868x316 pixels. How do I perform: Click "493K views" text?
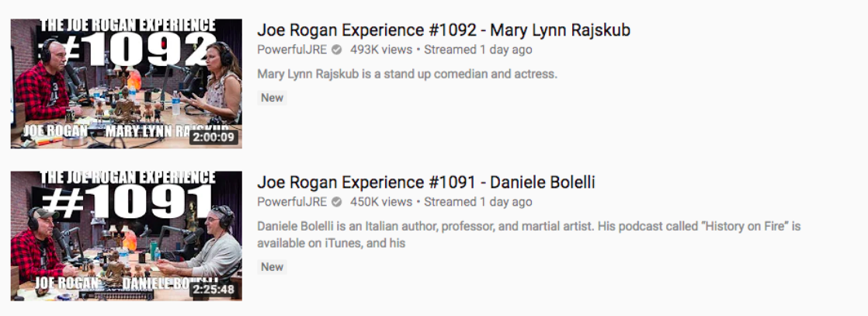click(x=381, y=50)
